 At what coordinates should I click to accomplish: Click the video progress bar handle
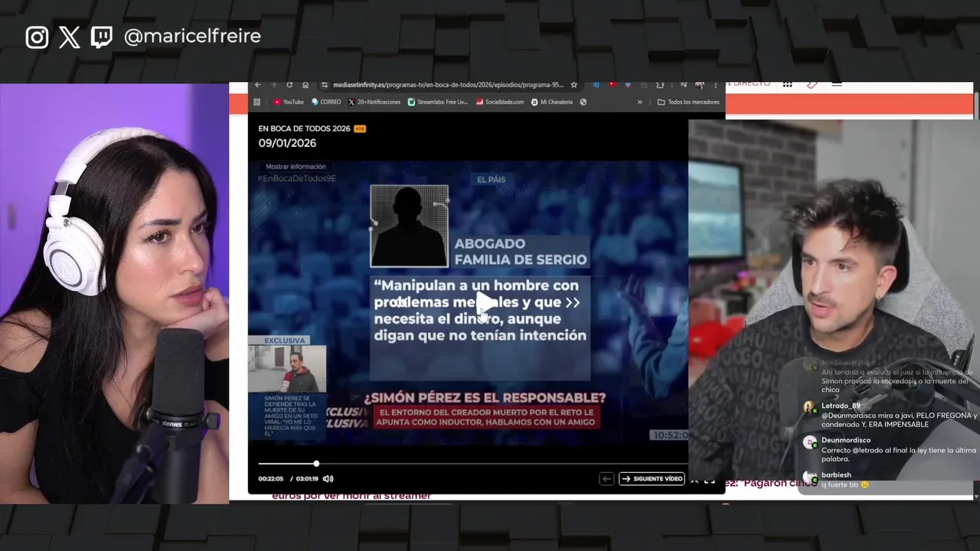pyautogui.click(x=316, y=463)
